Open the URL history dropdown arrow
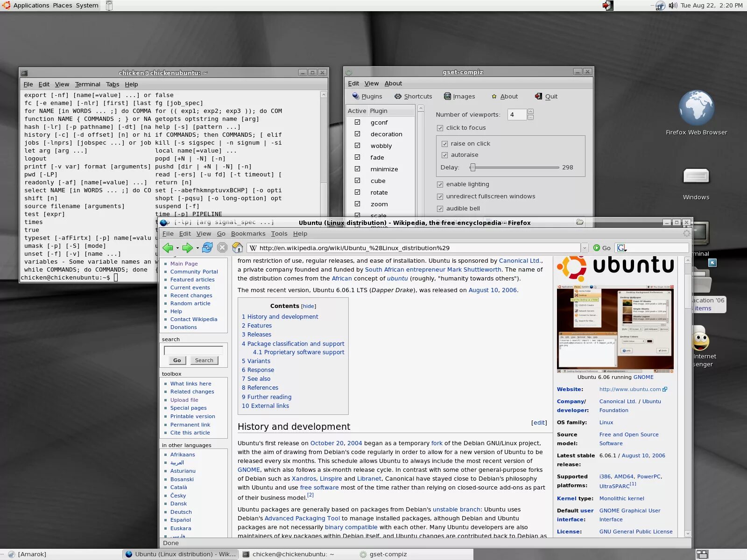This screenshot has height=560, width=747. pyautogui.click(x=585, y=248)
